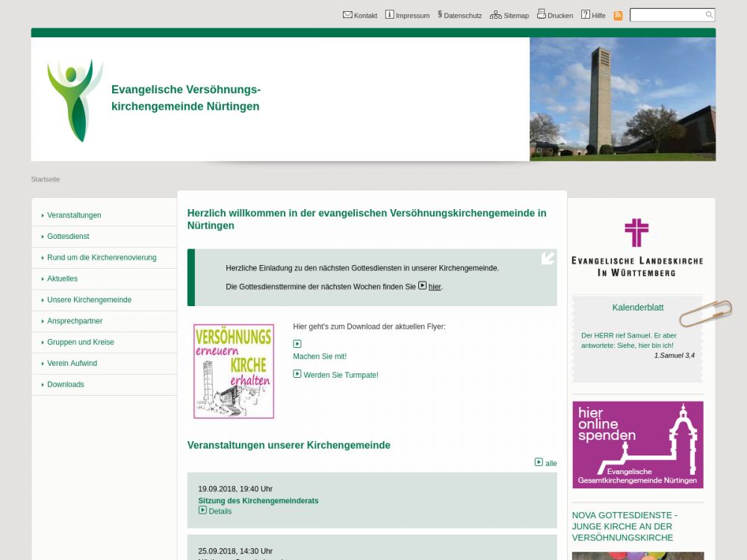Open the Gottesdienst menu item
The image size is (747, 560).
pos(68,236)
